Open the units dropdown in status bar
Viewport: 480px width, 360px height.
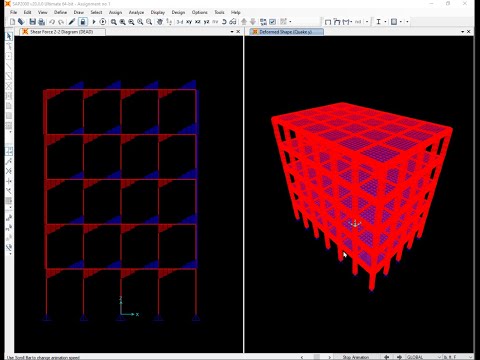click(459, 357)
